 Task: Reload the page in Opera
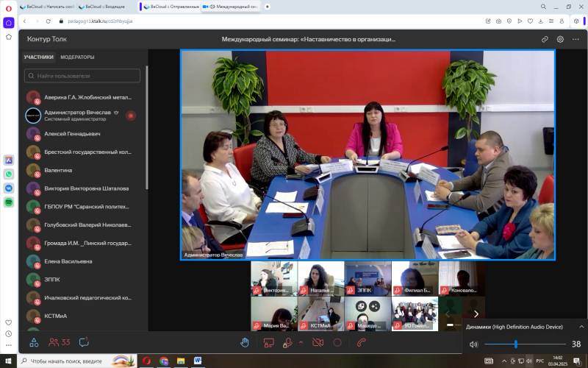(x=48, y=21)
